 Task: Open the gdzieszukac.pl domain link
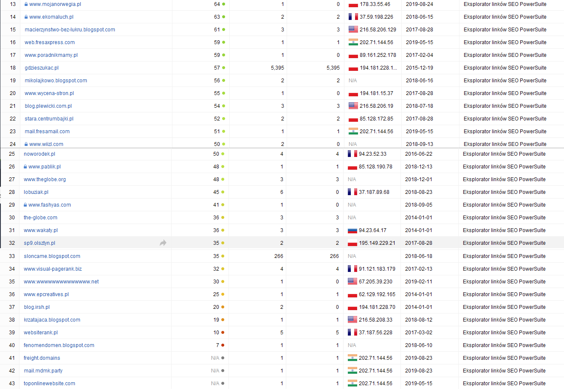42,68
